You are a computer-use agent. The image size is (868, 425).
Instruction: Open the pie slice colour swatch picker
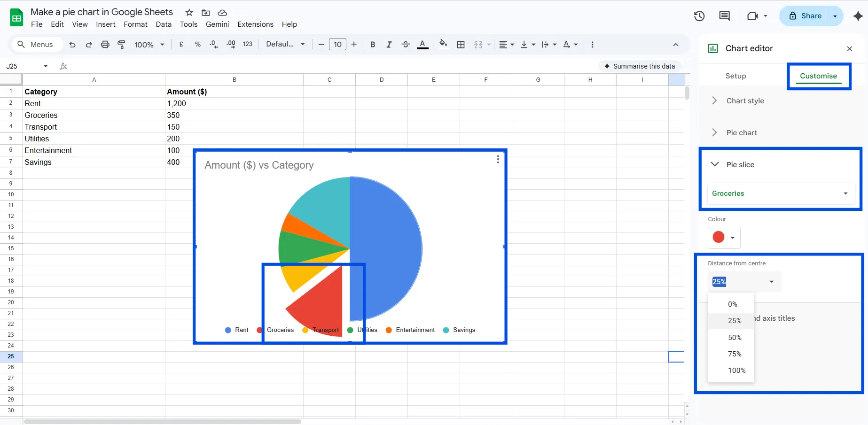(723, 238)
